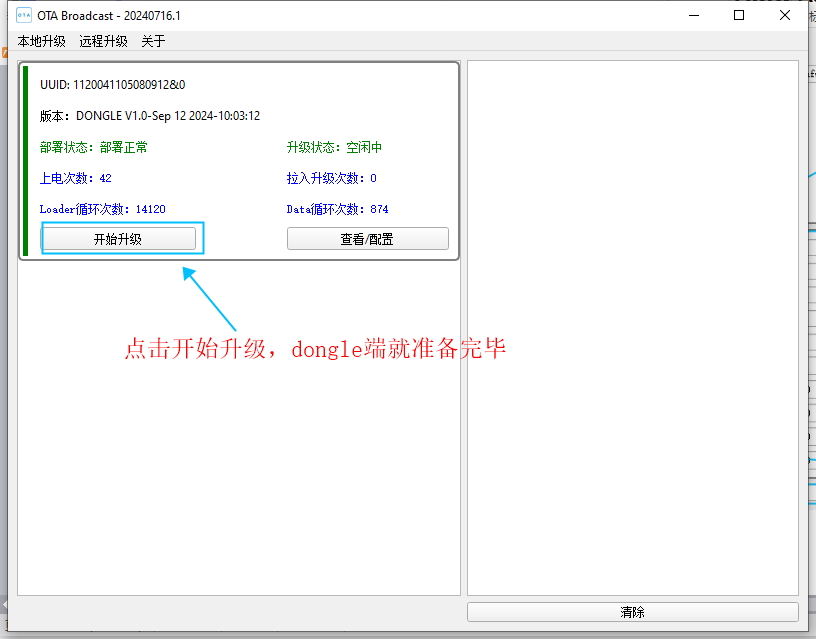The width and height of the screenshot is (816, 639).
Task: Click the 拉入升级次数: 0 value
Action: click(x=332, y=178)
